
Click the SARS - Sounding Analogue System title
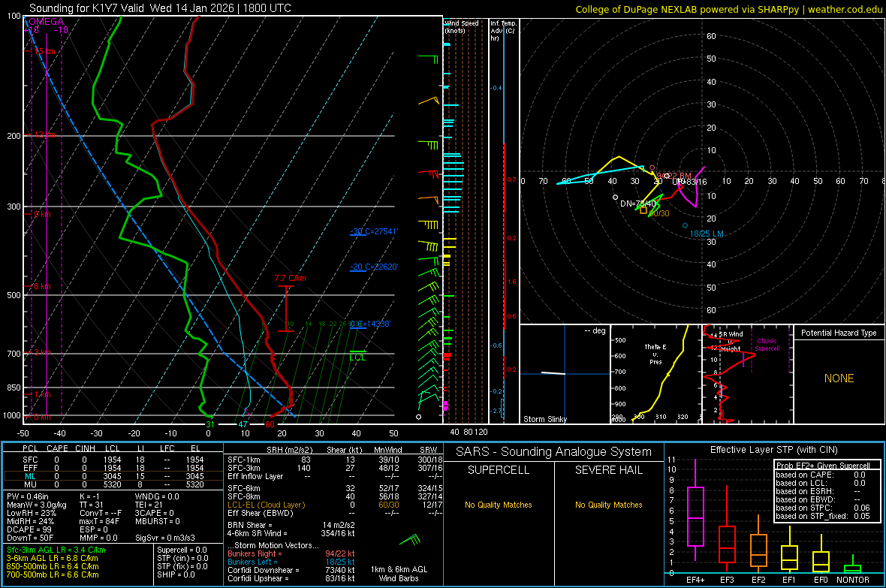554,452
